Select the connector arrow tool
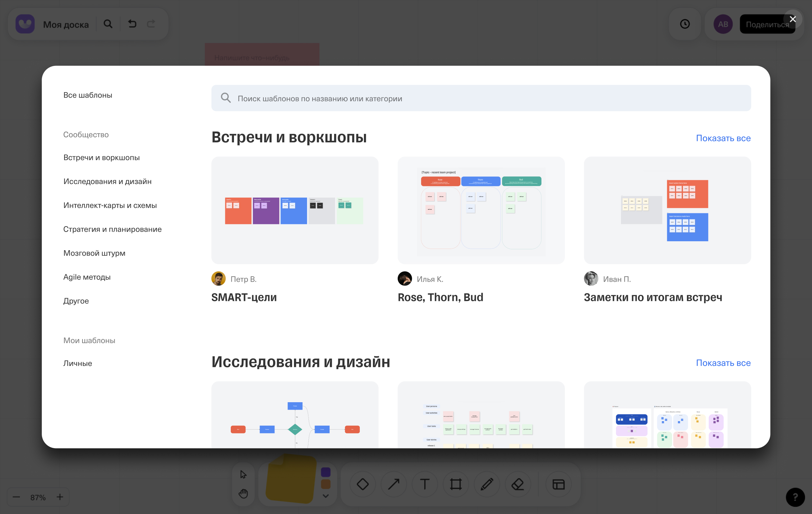 pos(393,484)
